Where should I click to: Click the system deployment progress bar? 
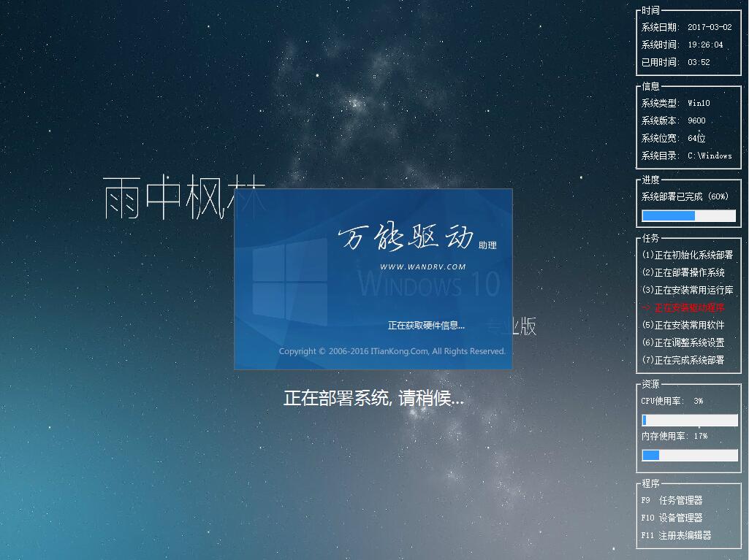tap(688, 216)
